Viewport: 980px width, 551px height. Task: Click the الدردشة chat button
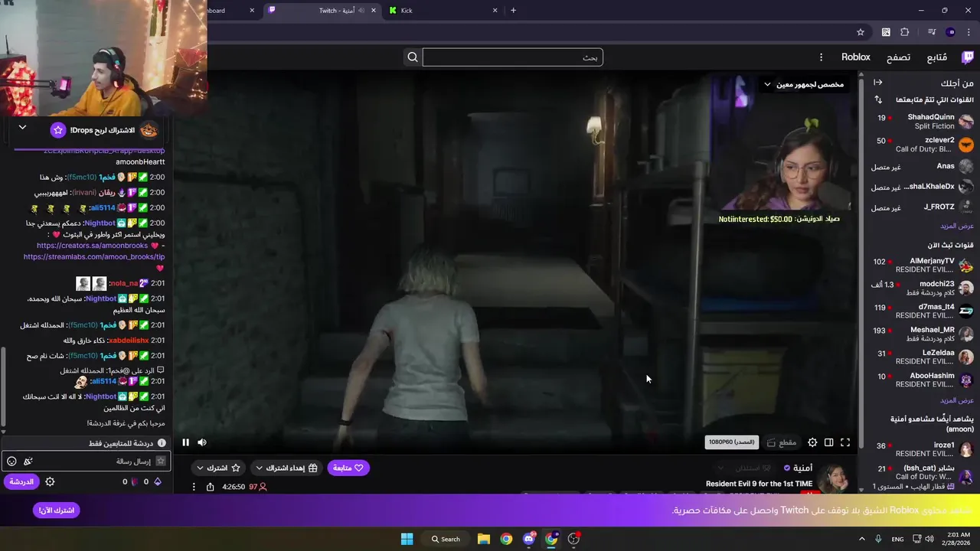pos(21,482)
